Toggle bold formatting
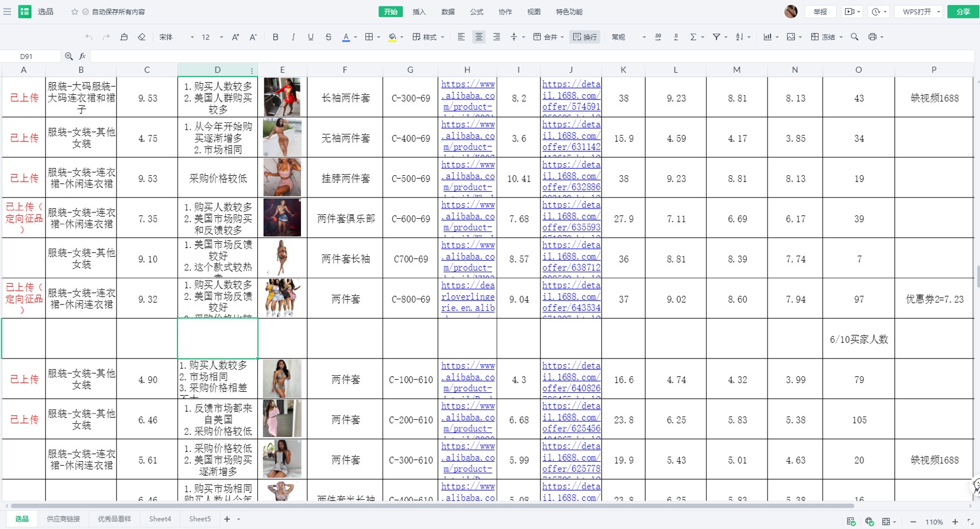The image size is (980, 529). tap(276, 37)
